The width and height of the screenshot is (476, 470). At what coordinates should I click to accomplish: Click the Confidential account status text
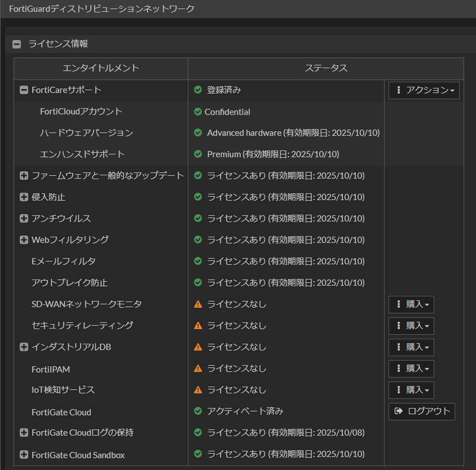[x=227, y=112]
